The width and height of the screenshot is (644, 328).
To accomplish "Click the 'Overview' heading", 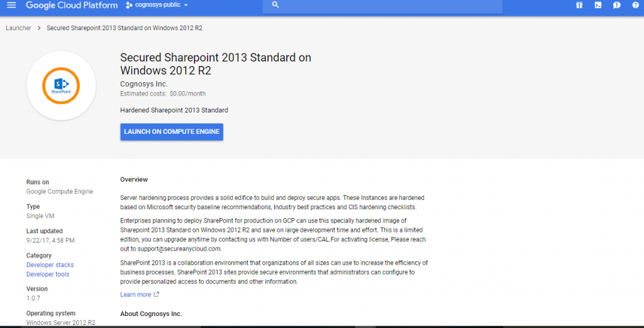I will coord(134,179).
